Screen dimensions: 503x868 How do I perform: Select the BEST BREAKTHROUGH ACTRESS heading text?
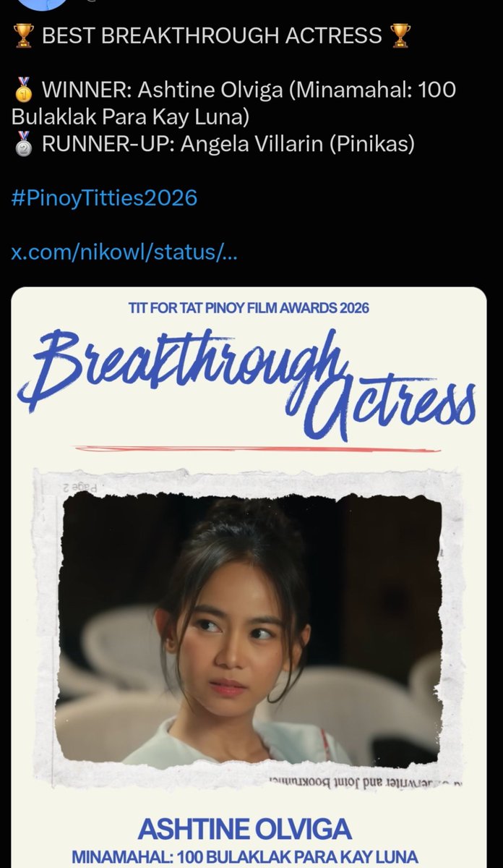pos(212,35)
